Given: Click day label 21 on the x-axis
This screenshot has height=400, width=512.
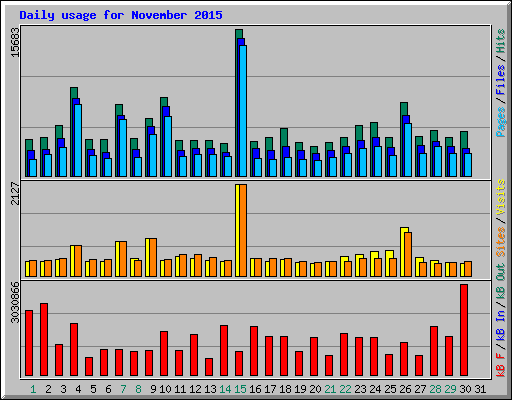Looking at the screenshot, I should point(330,389).
